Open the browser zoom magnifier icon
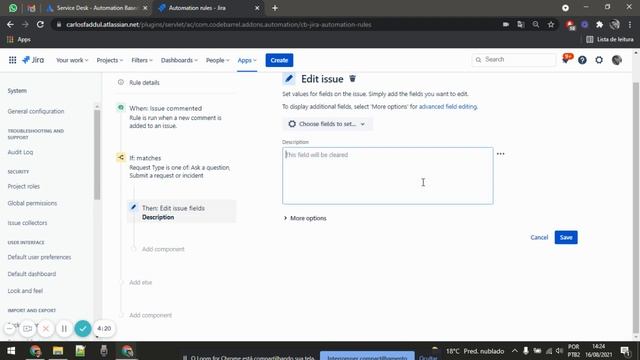 (x=536, y=24)
